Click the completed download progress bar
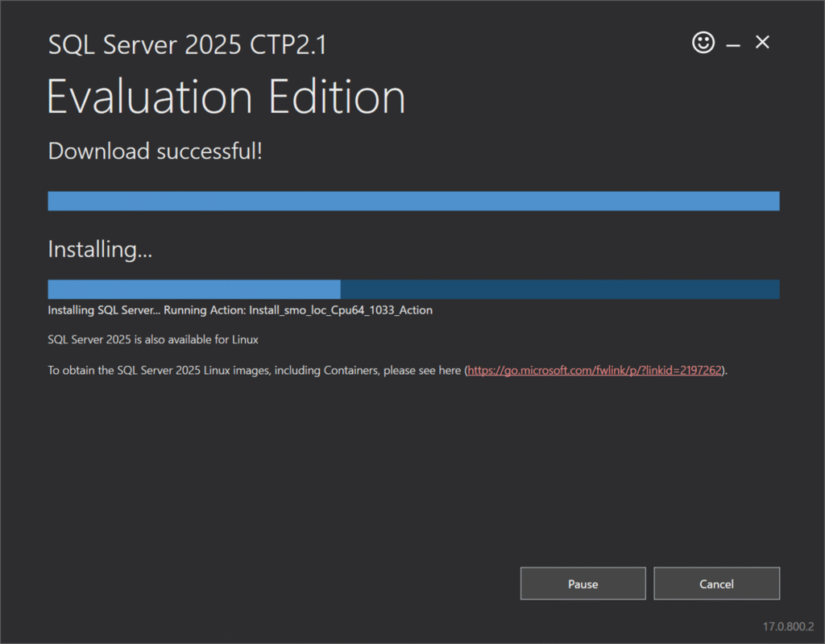Image resolution: width=825 pixels, height=644 pixels. point(413,202)
